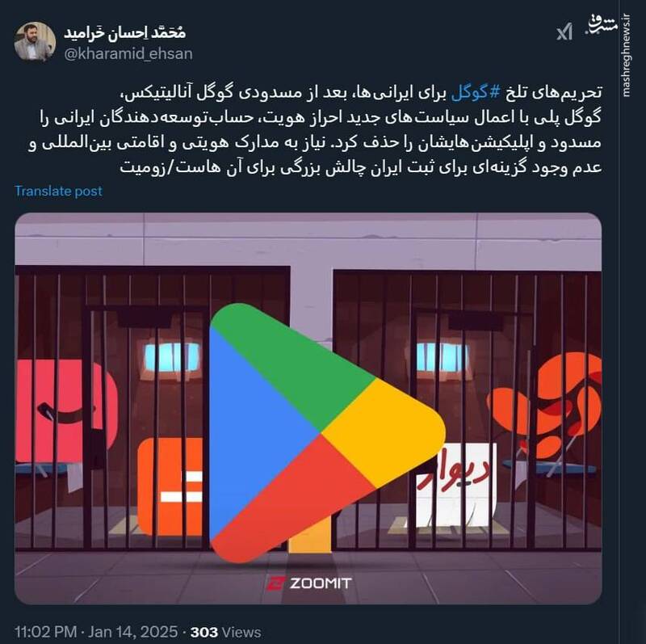The height and width of the screenshot is (644, 646).
Task: Open the #گوگل hashtag link
Action: coord(476,93)
